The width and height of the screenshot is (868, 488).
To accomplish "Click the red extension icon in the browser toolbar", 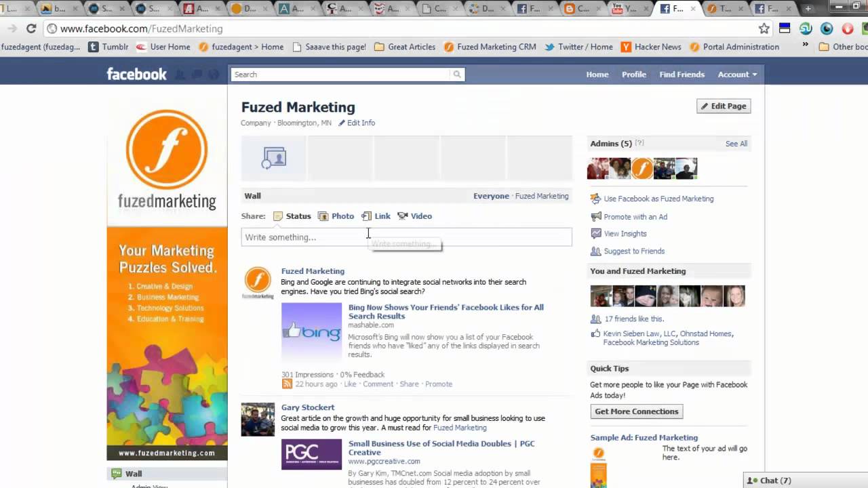I will 847,28.
